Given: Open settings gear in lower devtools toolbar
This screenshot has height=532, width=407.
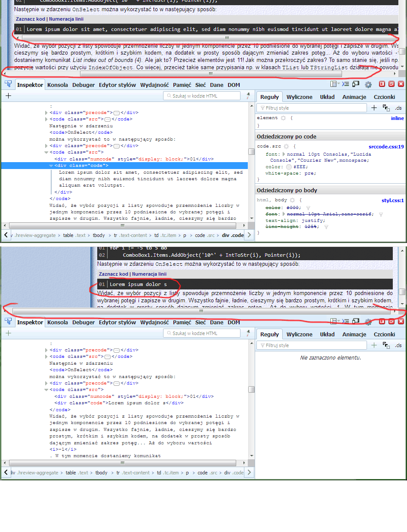Looking at the screenshot, I should click(x=368, y=322).
